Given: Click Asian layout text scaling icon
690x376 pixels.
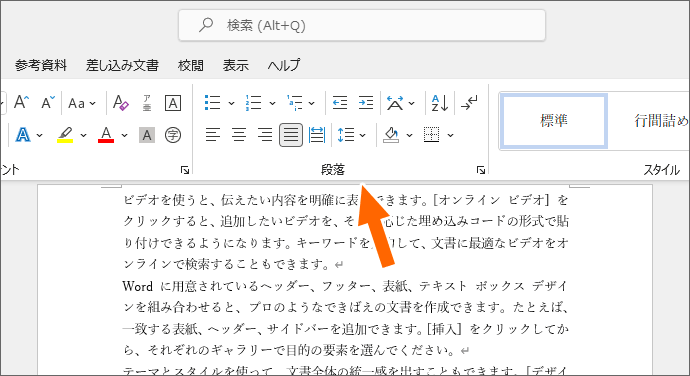Looking at the screenshot, I should click(395, 103).
